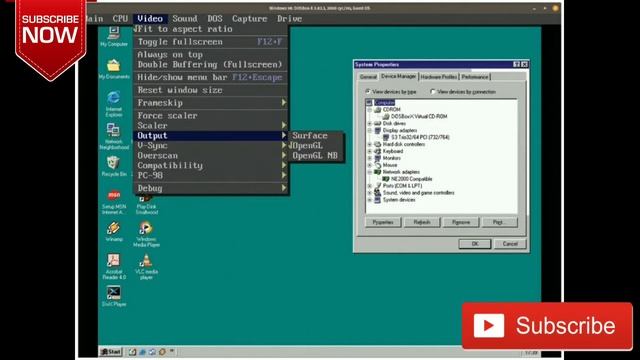Select the NE2000 Compatible network adapter
Screen dimensions: 640x360
(411, 179)
